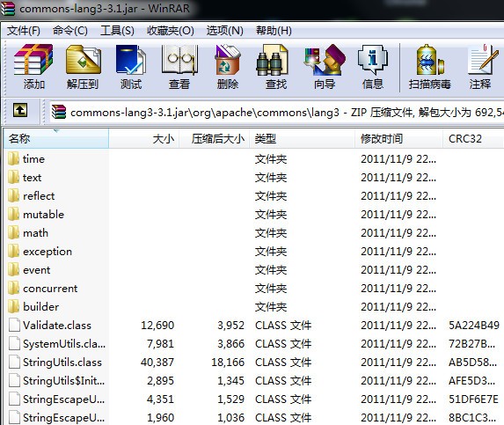Viewport: 504px width, 425px height.
Task: Open the 文件(F) menu
Action: tap(24, 31)
